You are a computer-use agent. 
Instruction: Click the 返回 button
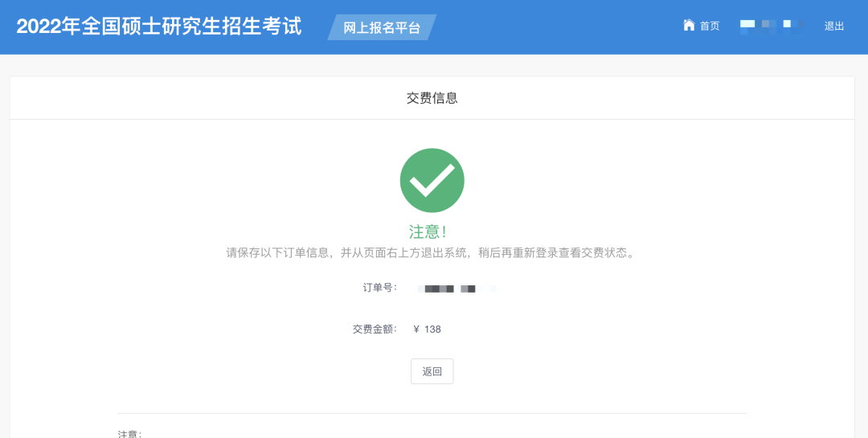[432, 371]
